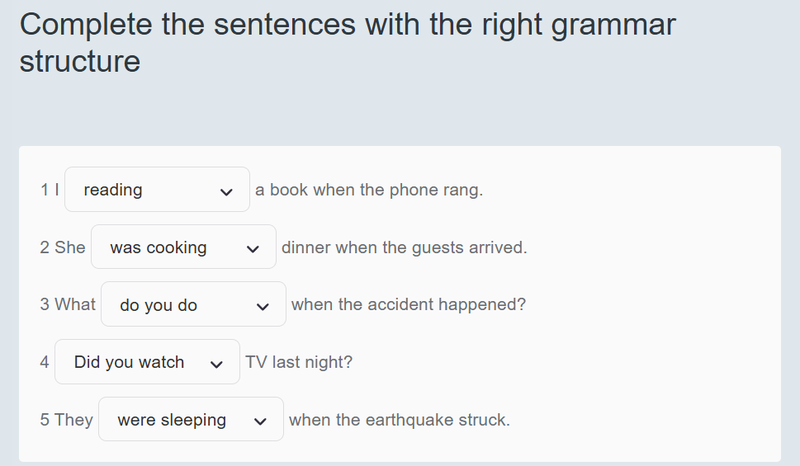
Task: Open the "reading" dropdown in sentence 1
Action: tap(156, 190)
